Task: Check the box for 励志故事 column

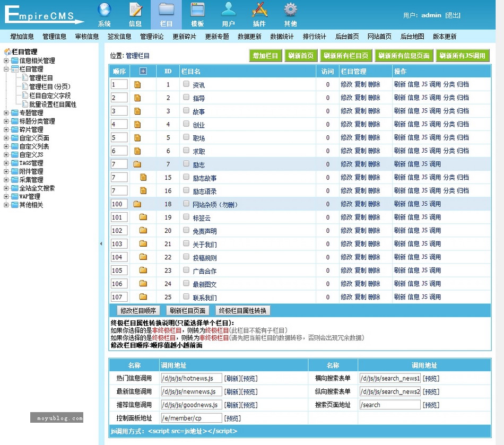Action: [186, 177]
